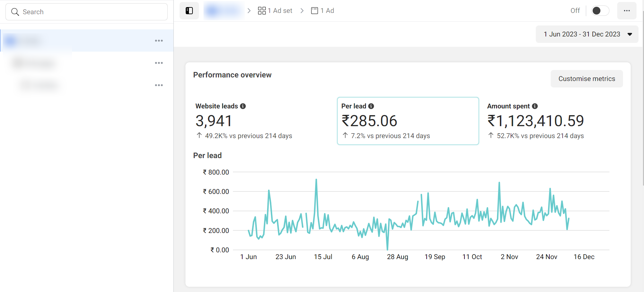Go to the 1 Ad breadcrumb

[323, 11]
